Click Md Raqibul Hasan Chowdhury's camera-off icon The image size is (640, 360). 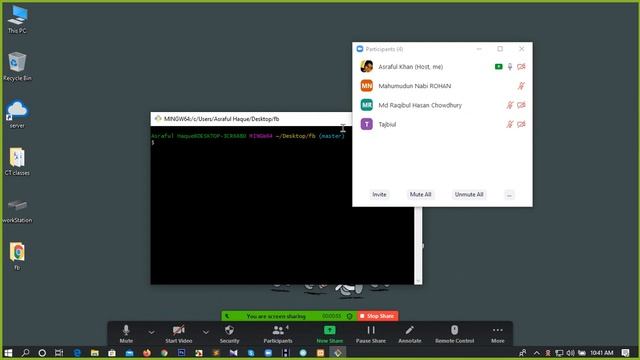tap(521, 105)
